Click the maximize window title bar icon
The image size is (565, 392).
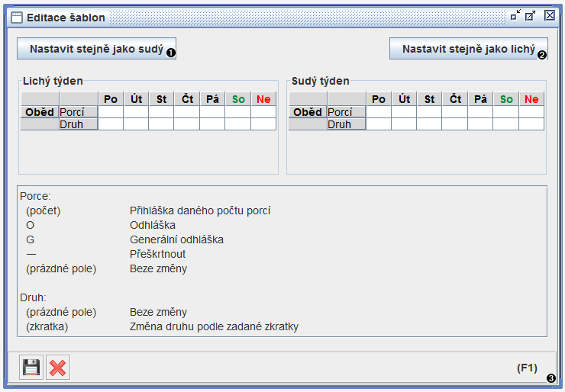[531, 15]
